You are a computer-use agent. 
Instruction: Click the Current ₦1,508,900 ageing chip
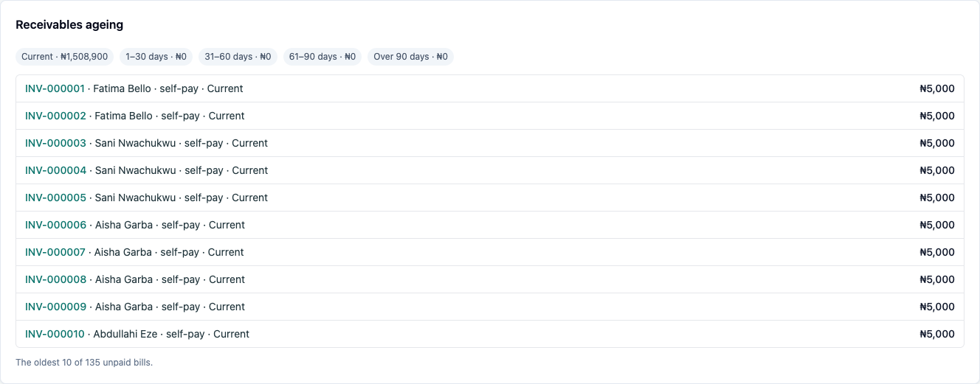(x=65, y=57)
